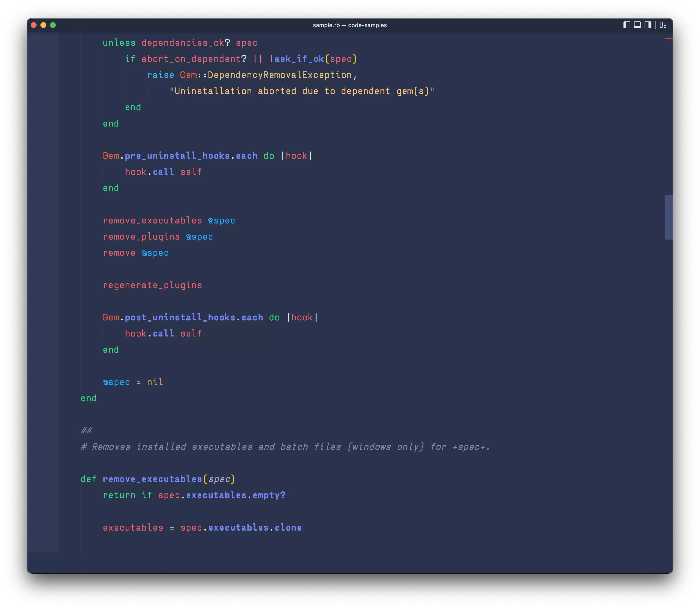Click the 'empty?' method call
Viewport: 700px width, 609px height.
point(269,495)
